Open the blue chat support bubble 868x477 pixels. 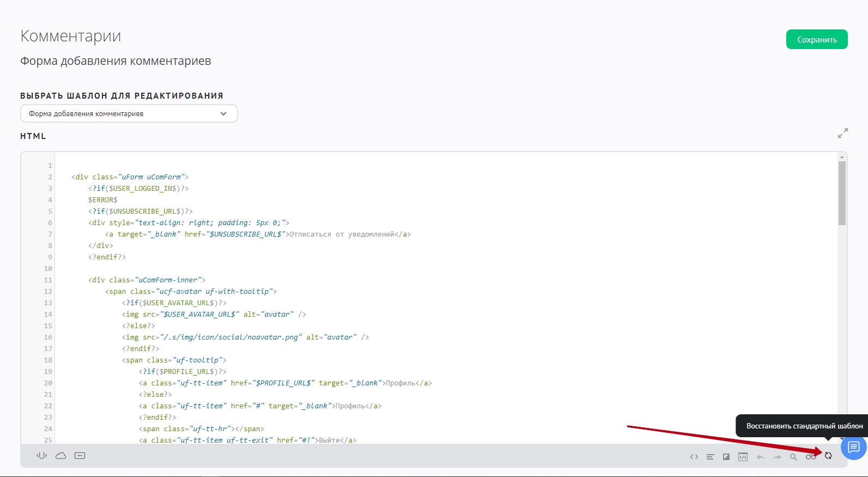(853, 448)
